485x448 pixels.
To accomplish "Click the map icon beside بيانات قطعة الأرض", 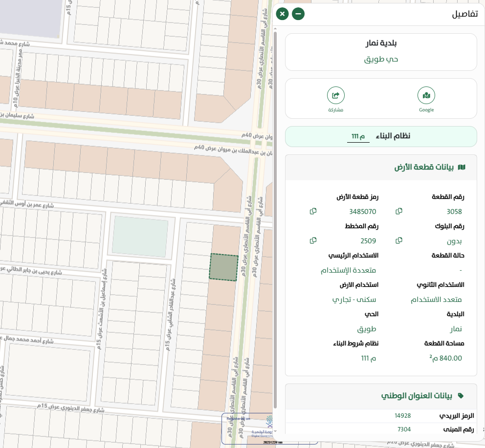I will click(x=461, y=167).
